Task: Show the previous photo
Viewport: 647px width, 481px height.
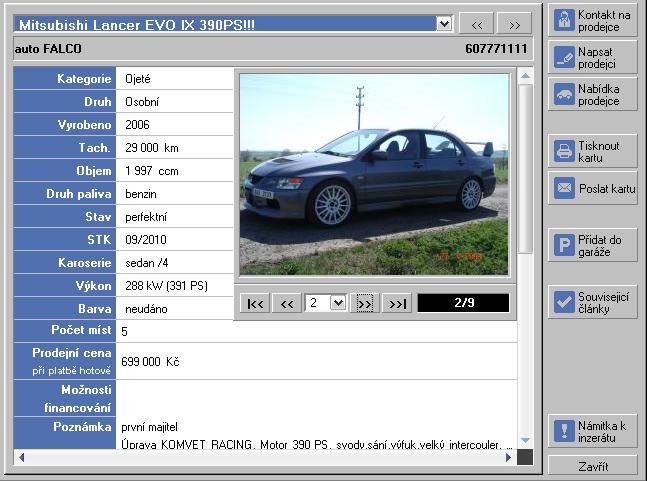Action: tap(287, 303)
